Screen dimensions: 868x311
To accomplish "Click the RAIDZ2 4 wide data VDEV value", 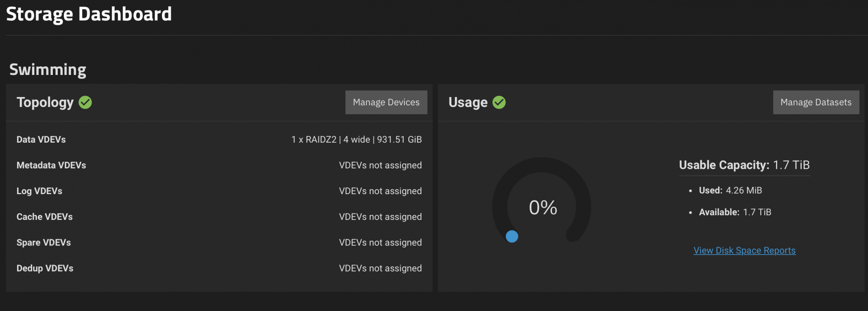I will click(356, 139).
